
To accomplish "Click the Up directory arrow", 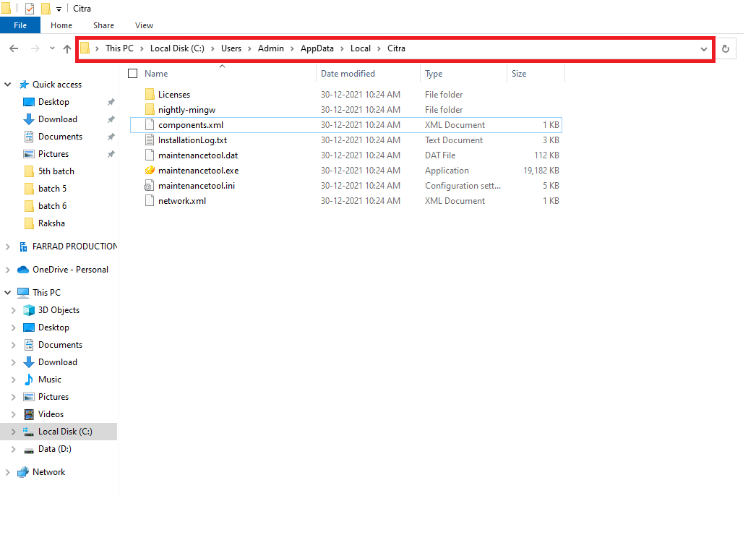I will tap(67, 48).
